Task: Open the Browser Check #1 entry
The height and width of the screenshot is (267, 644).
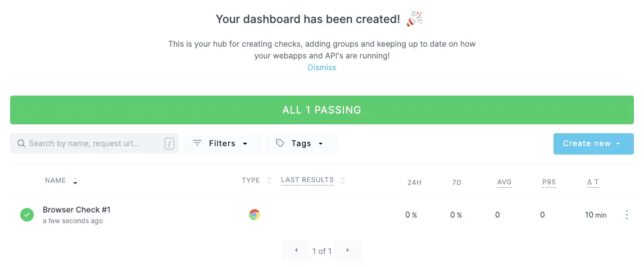Action: tap(76, 210)
